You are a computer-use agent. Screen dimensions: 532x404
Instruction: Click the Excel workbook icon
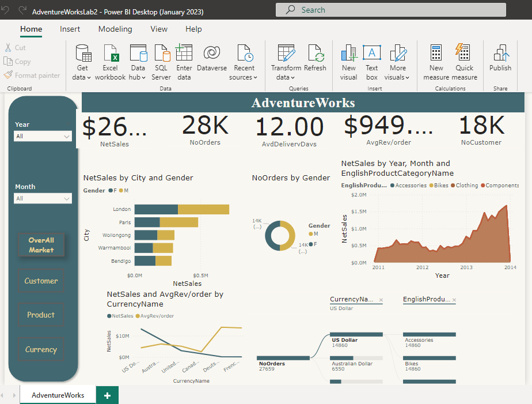[110, 54]
